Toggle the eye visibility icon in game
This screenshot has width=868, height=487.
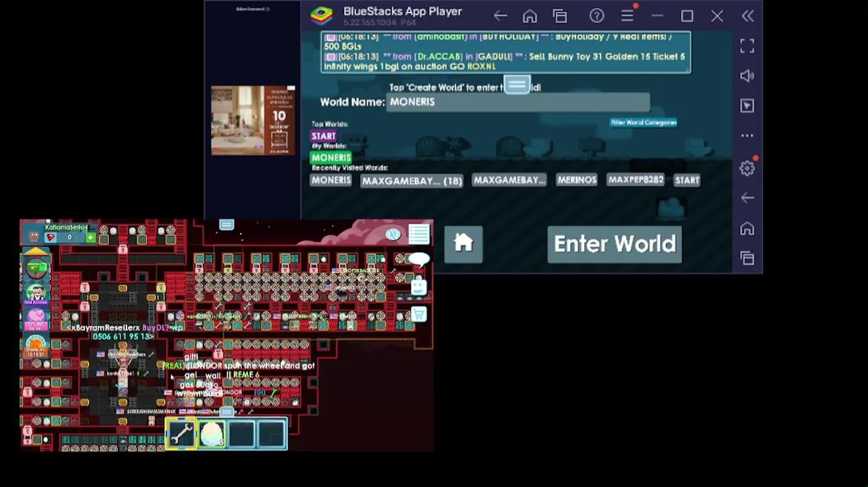[x=393, y=235]
